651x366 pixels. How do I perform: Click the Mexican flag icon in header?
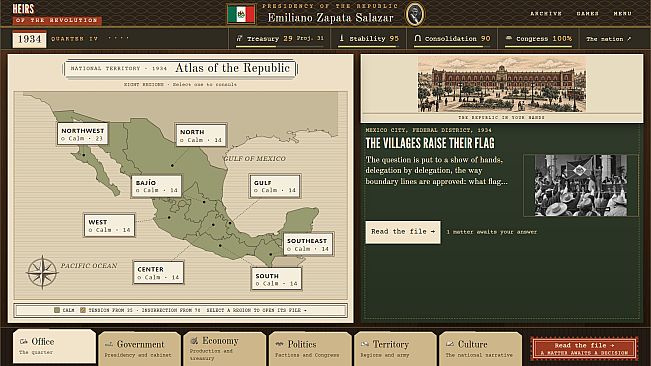(241, 14)
